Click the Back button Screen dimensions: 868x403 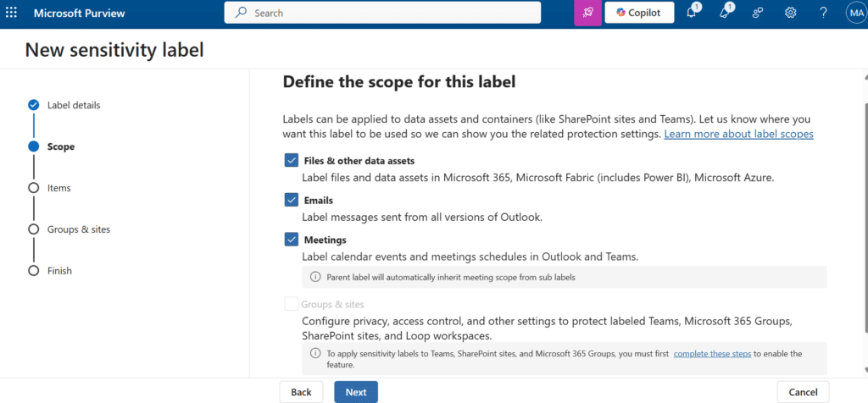[301, 392]
